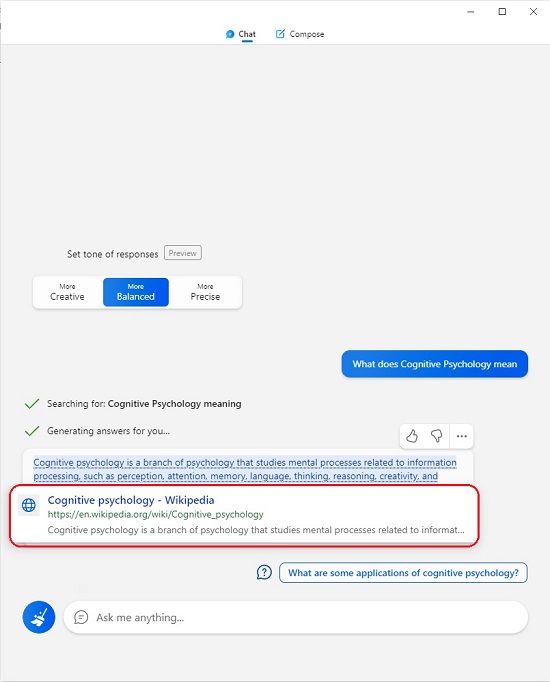Open Cognitive psychology - Wikipedia link

pyautogui.click(x=131, y=500)
